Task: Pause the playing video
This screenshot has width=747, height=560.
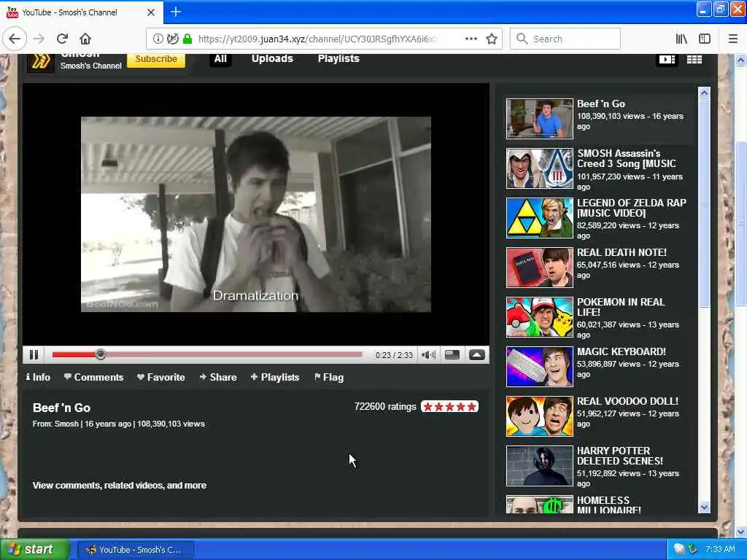Action: tap(34, 355)
